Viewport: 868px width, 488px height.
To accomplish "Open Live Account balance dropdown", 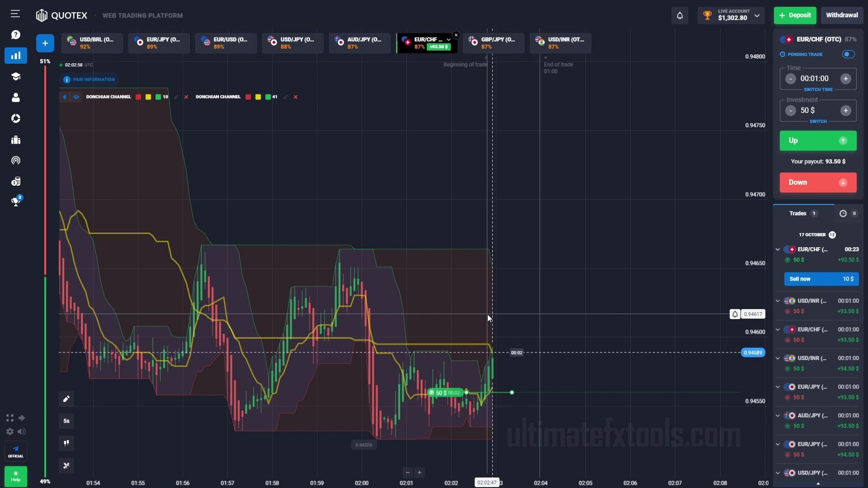I will point(731,16).
